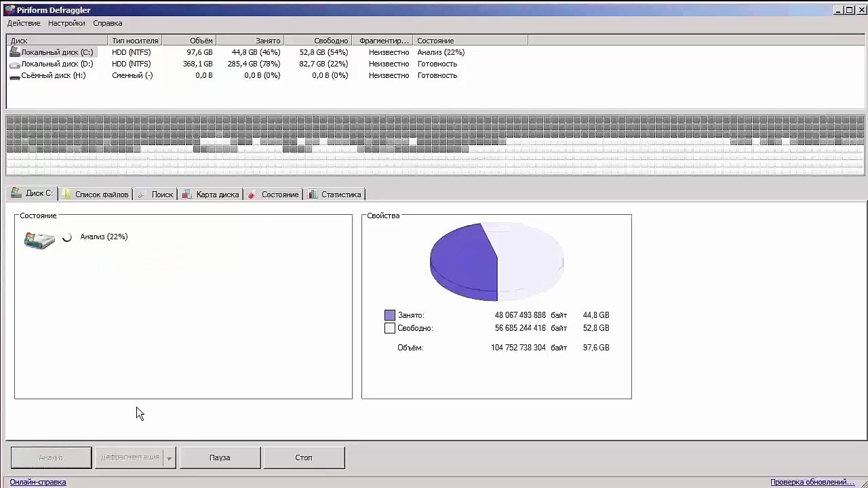
Task: Open the Состояние tab
Action: click(273, 195)
